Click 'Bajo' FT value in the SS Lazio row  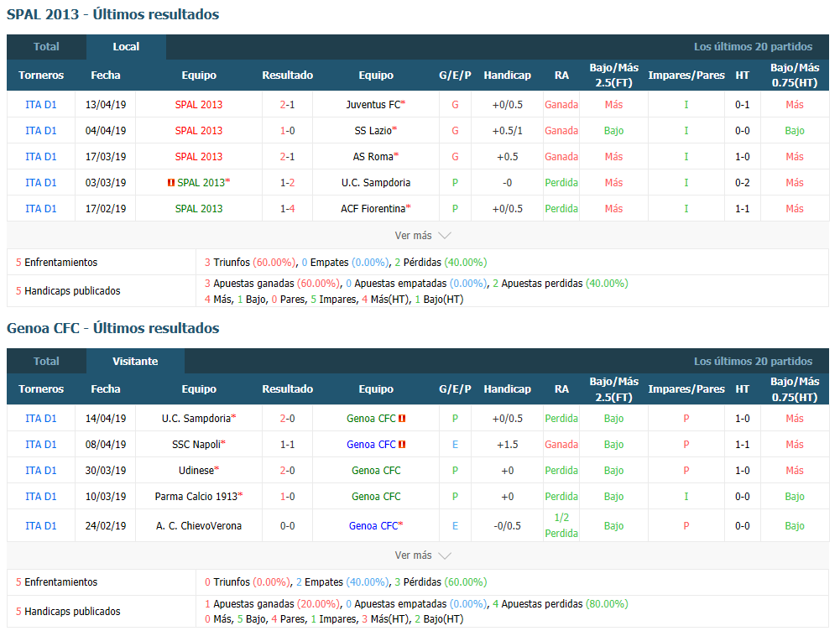click(613, 131)
